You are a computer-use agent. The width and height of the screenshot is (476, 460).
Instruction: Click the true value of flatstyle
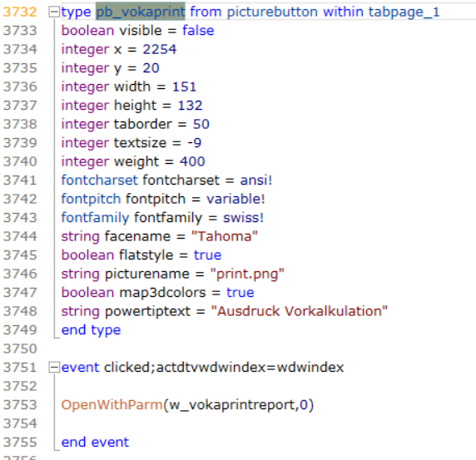click(x=208, y=255)
